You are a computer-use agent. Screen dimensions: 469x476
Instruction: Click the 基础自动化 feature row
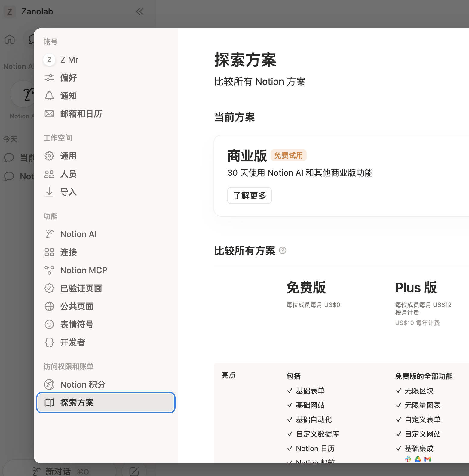[310, 419]
